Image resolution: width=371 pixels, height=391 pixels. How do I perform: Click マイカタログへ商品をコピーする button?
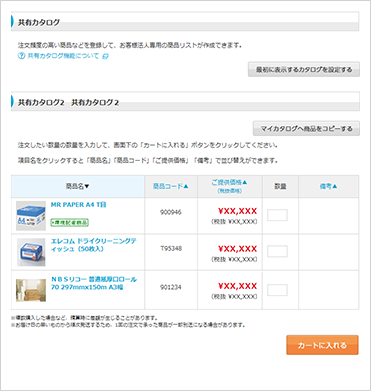pyautogui.click(x=306, y=128)
